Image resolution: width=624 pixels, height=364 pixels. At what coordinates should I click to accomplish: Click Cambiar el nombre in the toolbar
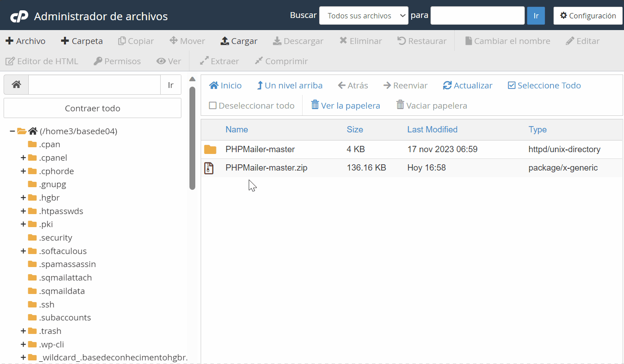tap(507, 41)
